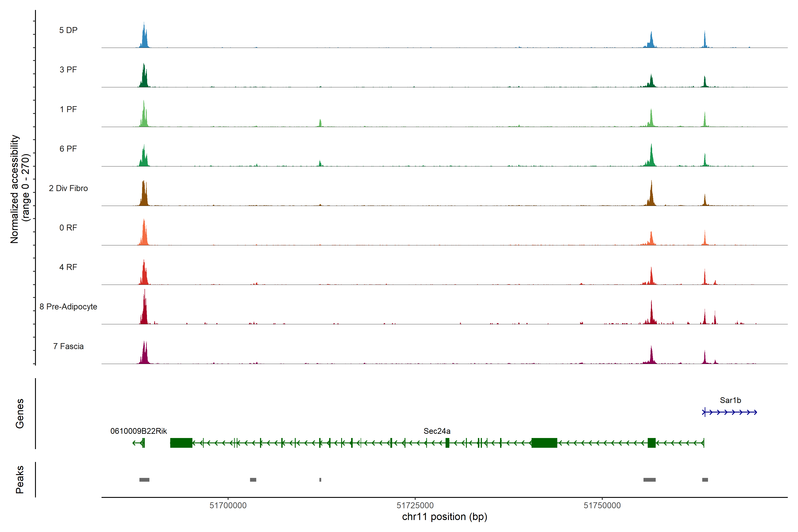
Task: Click the 2 Div Fibro track label
Action: (68, 188)
